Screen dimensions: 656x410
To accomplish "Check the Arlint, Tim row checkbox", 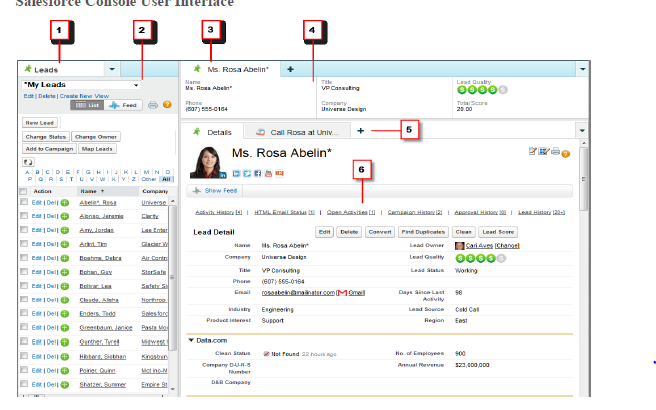I will 24,243.
